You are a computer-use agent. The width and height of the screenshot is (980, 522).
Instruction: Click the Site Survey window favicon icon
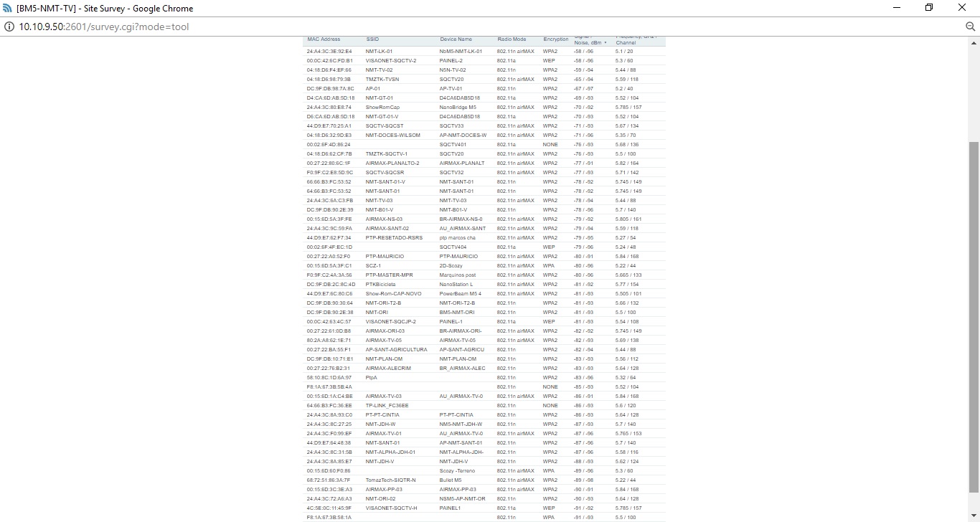[8, 8]
